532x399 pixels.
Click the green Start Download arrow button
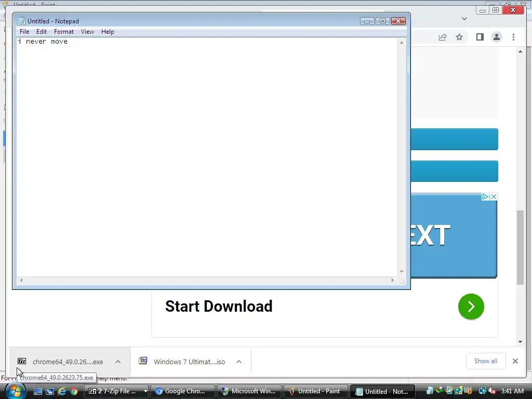click(x=471, y=307)
